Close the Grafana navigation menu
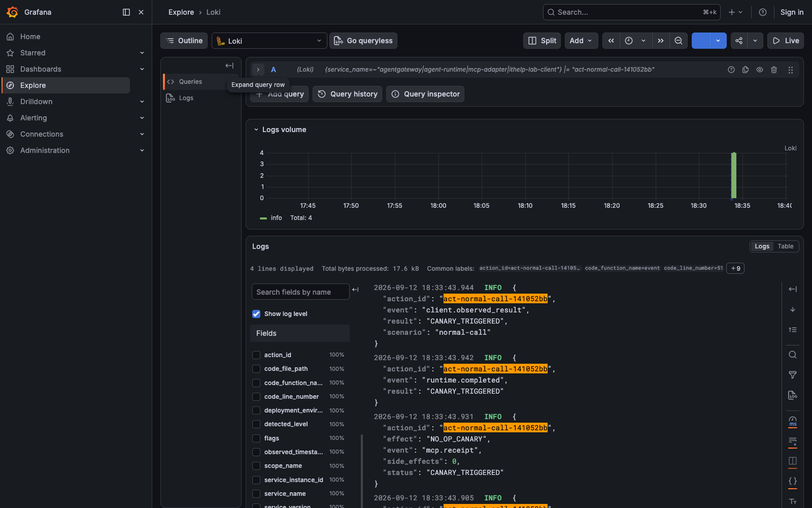Viewport: 812px width, 508px height. (x=141, y=12)
